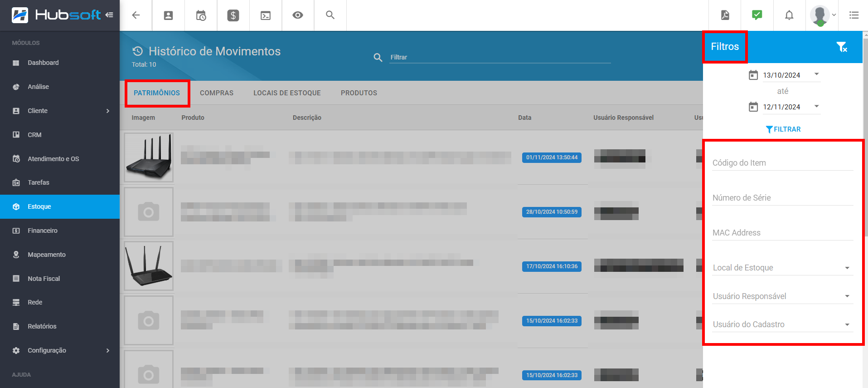Click the search magnifier beside Filtrar field

click(x=378, y=58)
